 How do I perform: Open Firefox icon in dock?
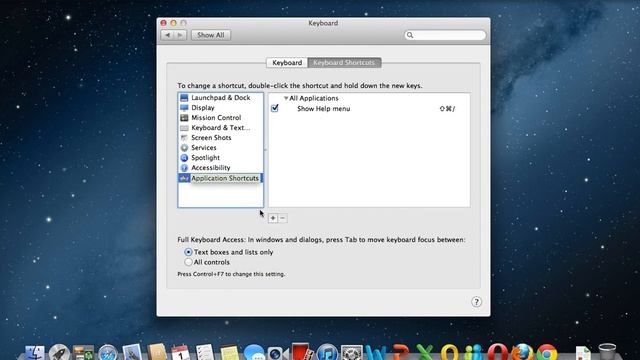point(522,353)
